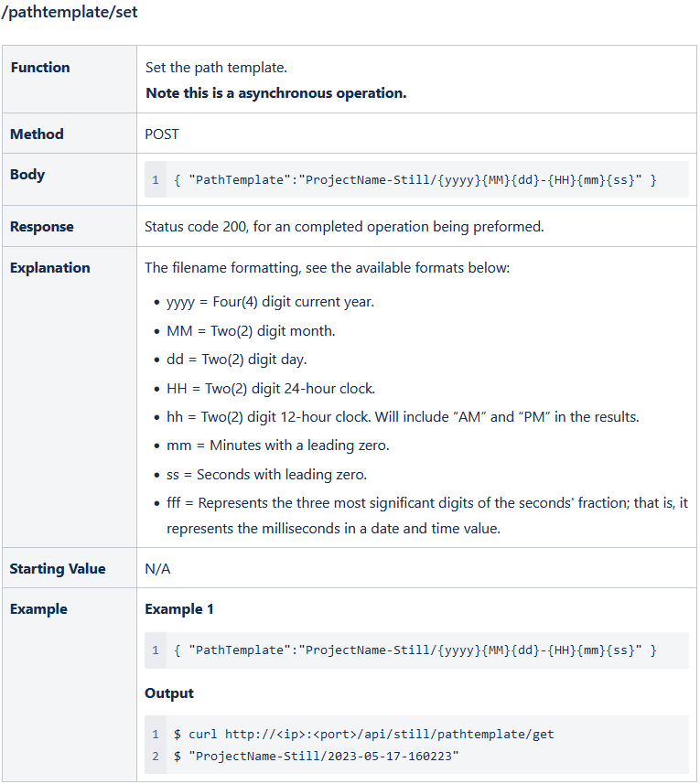The image size is (700, 784).
Task: Click the Body PathTemplate JSON code block
Action: click(416, 180)
